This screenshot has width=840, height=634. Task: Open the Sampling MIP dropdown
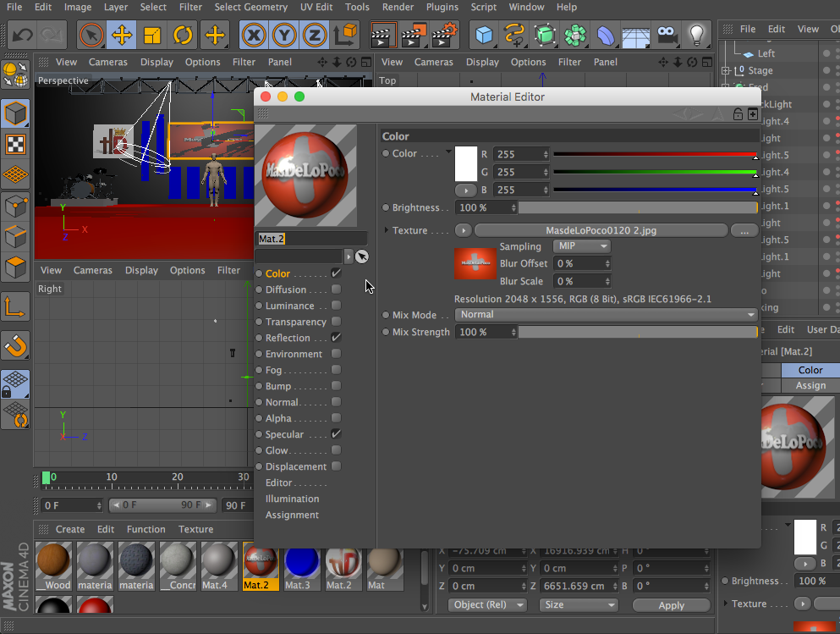pos(582,246)
